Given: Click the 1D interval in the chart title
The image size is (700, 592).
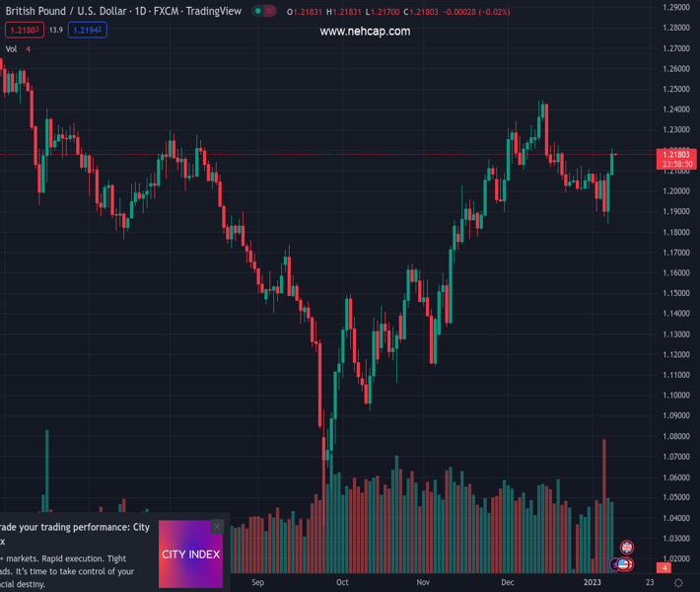Looking at the screenshot, I should click(139, 12).
